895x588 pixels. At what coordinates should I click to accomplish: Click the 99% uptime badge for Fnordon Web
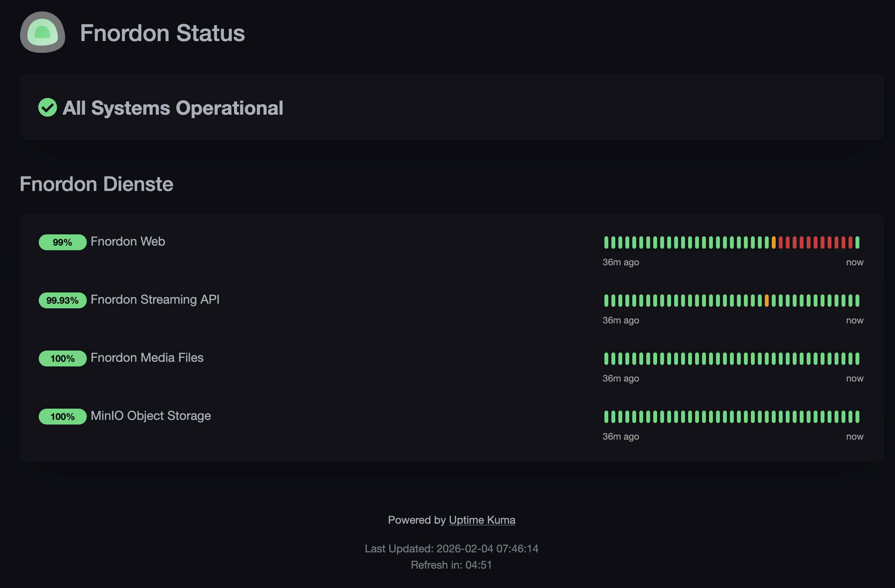[62, 242]
